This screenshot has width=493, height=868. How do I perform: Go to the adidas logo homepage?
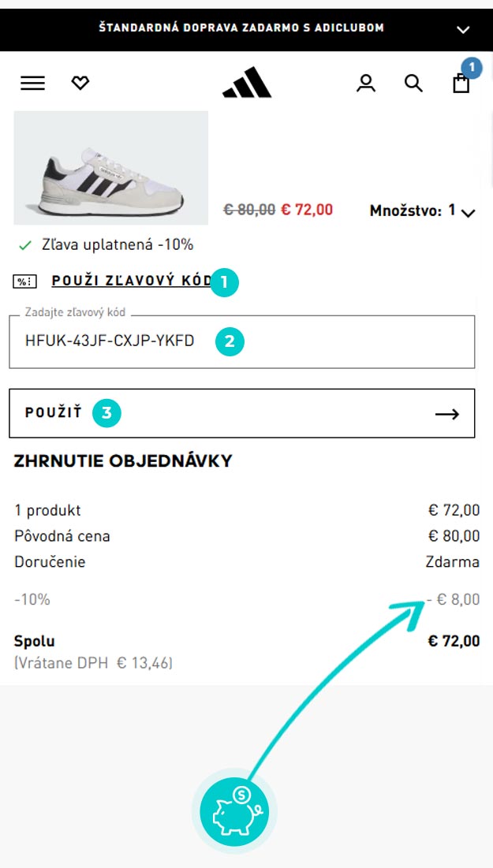tap(246, 82)
